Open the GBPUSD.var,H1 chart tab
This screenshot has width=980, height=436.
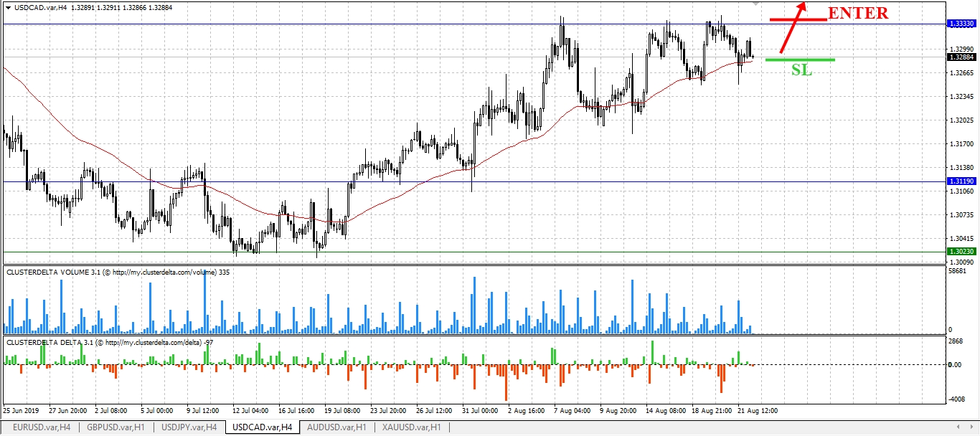116,427
